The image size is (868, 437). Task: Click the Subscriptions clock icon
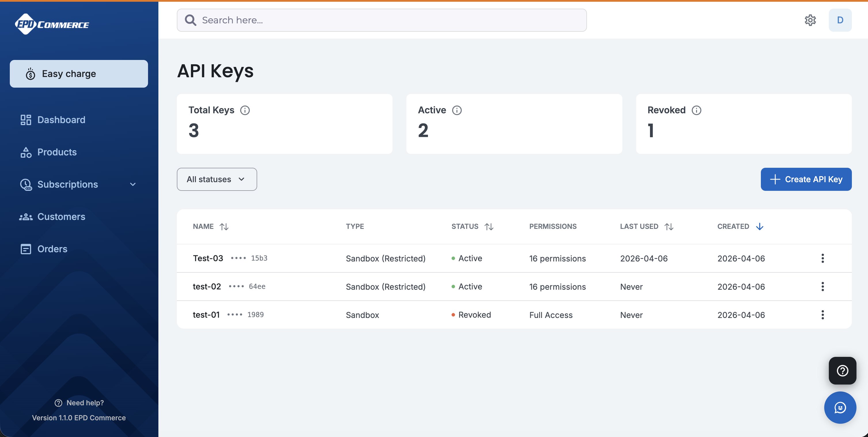[x=26, y=184]
